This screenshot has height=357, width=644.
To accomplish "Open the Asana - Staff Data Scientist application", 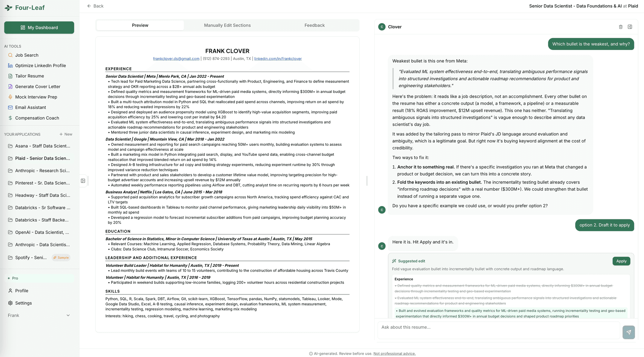I will pos(39,146).
